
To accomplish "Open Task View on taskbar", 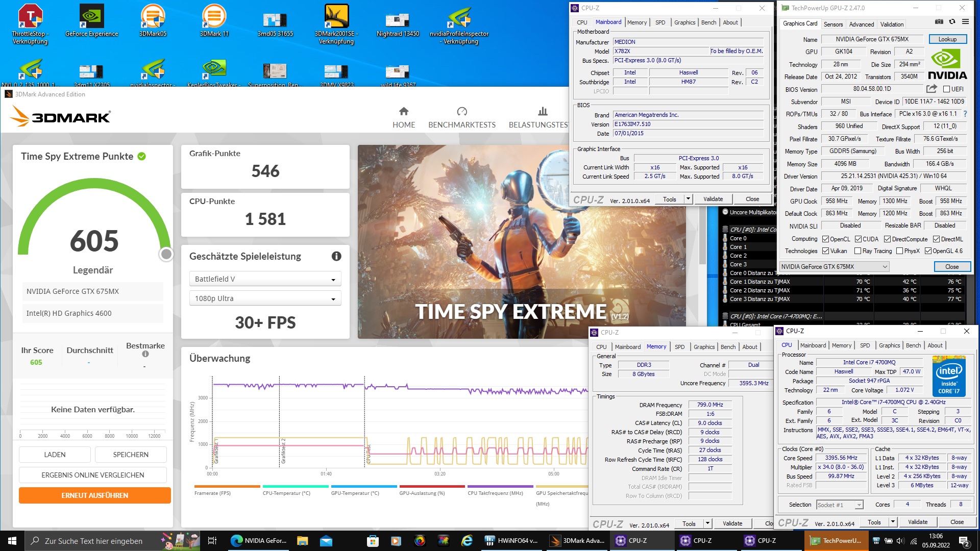I will [212, 541].
